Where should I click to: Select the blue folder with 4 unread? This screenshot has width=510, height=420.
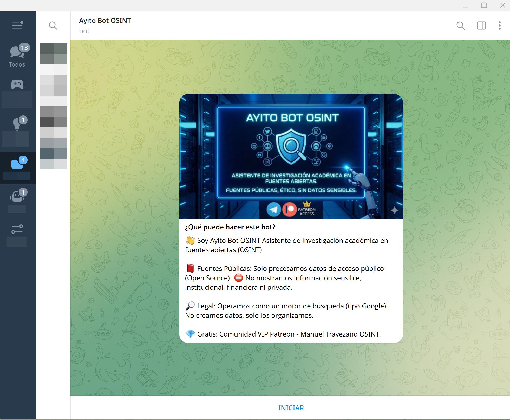(x=18, y=168)
